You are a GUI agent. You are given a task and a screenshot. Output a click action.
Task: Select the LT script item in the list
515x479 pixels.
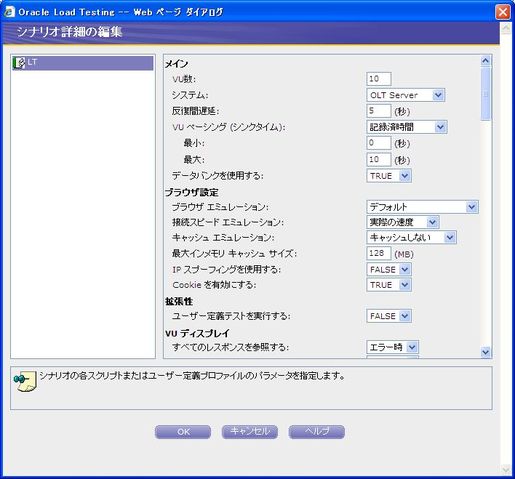(83, 63)
